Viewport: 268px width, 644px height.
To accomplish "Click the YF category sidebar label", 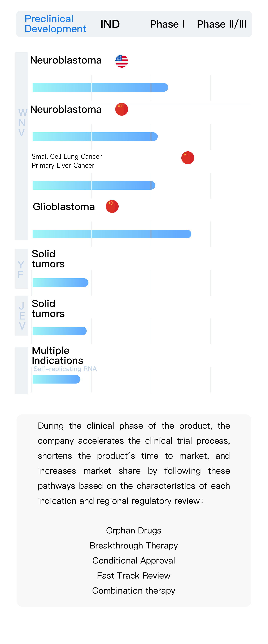I will click(21, 270).
